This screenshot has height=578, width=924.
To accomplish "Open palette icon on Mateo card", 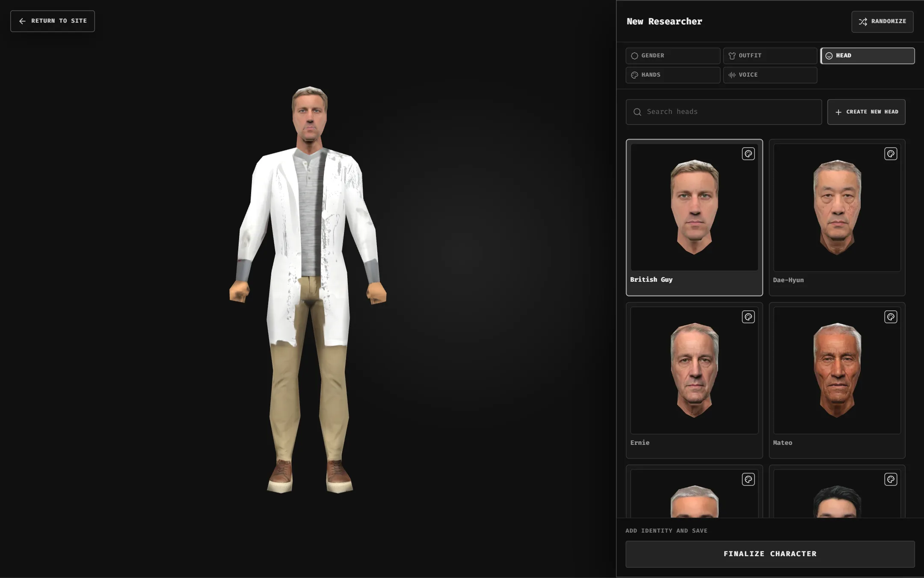I will (x=891, y=317).
